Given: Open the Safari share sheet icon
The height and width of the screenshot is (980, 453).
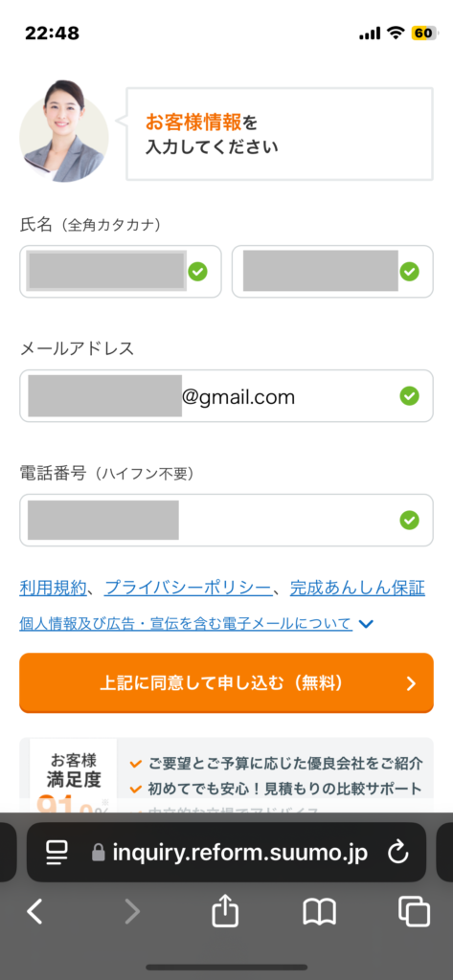Looking at the screenshot, I should pyautogui.click(x=226, y=912).
